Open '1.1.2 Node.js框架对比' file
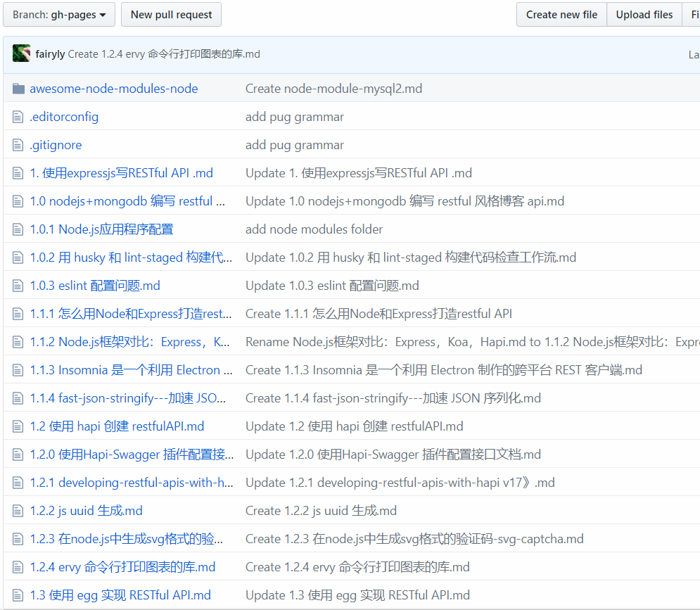This screenshot has height=610, width=700. (x=130, y=342)
